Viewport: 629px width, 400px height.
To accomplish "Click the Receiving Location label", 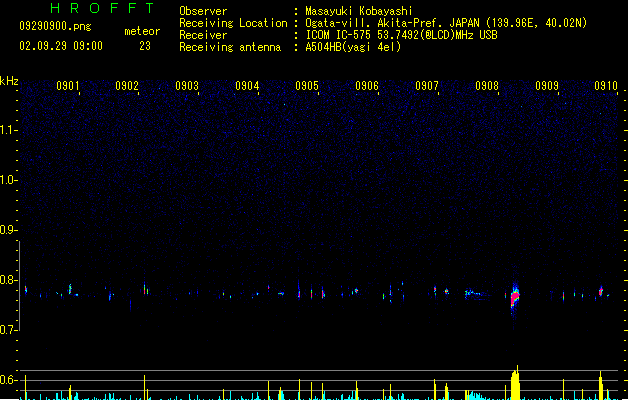I will tap(233, 23).
